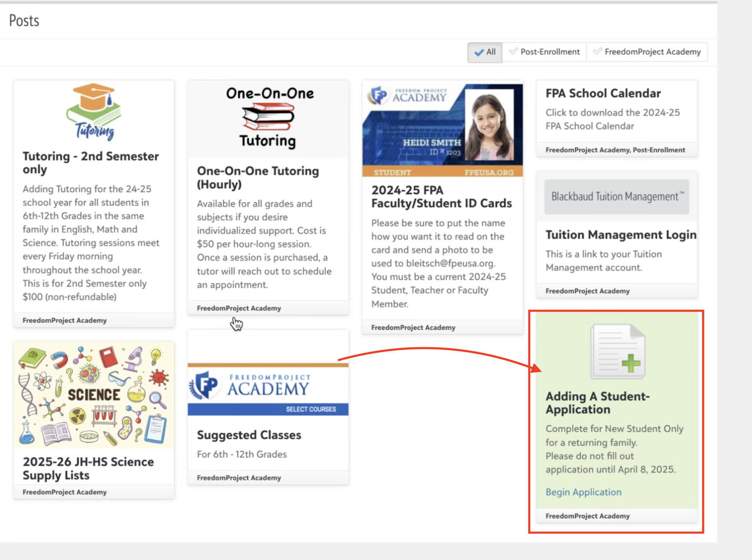The image size is (752, 560).
Task: Click FreedomProject Academy tag under One-On-One Tutoring
Action: pos(239,308)
